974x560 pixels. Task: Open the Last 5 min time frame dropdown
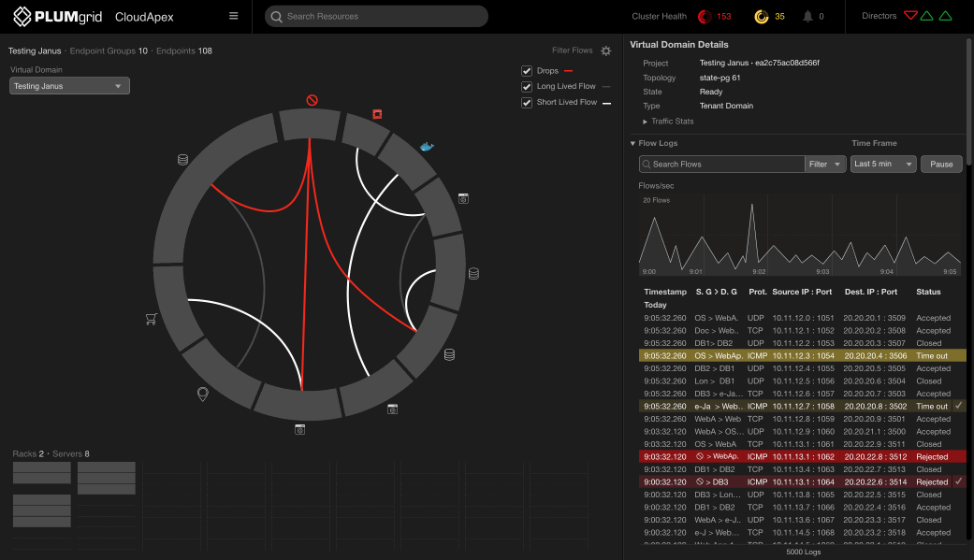[x=882, y=164]
